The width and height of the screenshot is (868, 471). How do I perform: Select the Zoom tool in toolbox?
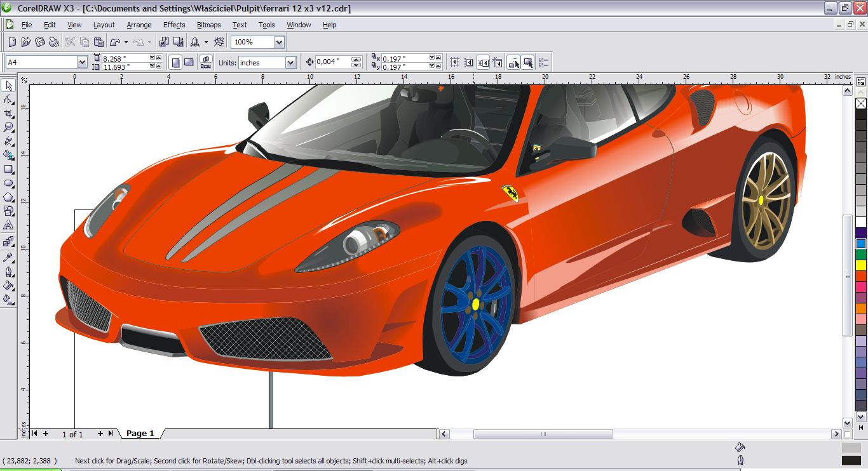pos(9,128)
